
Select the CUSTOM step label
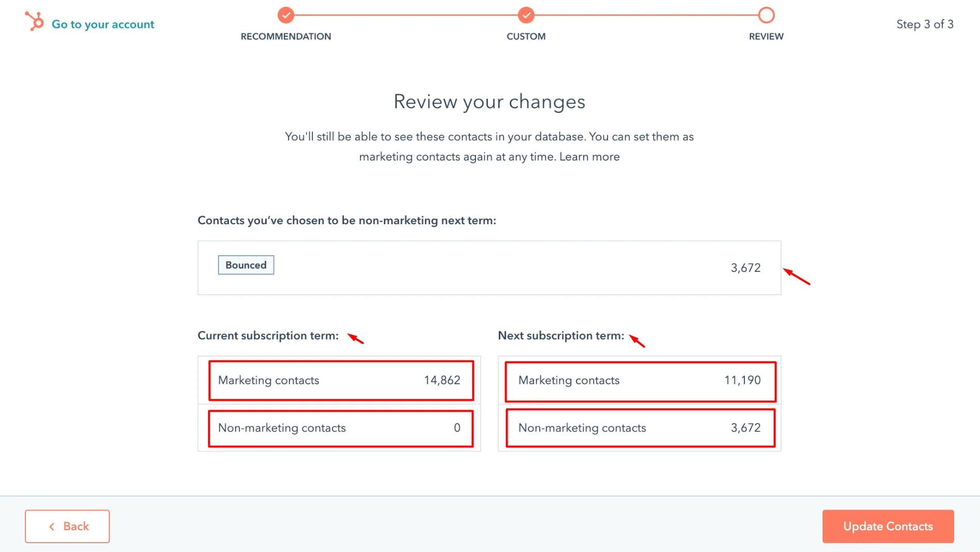pos(526,36)
